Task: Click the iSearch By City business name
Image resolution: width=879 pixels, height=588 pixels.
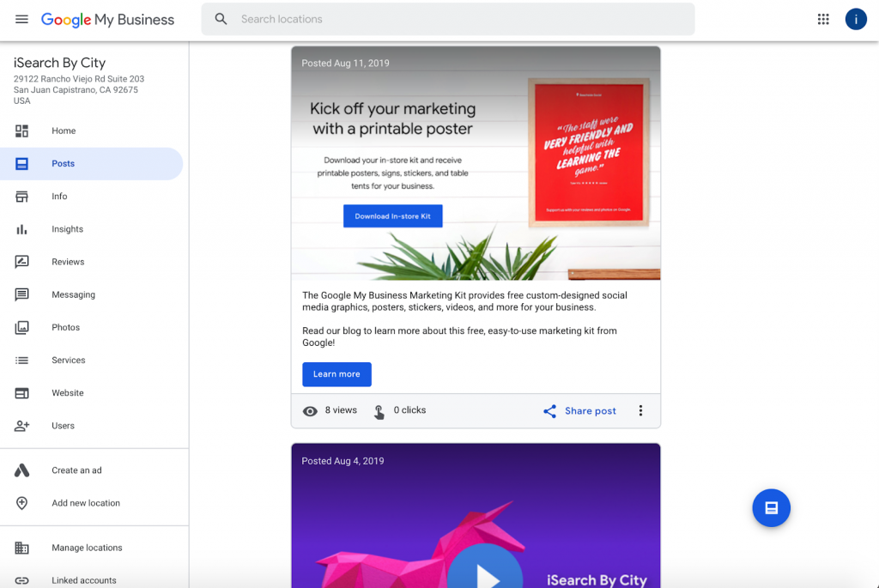Action: point(59,63)
